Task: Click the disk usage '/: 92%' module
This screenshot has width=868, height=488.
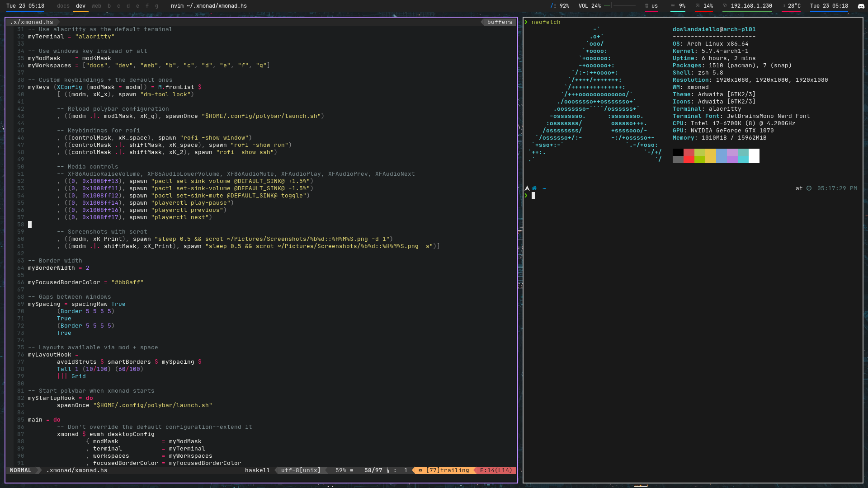Action: coord(560,6)
